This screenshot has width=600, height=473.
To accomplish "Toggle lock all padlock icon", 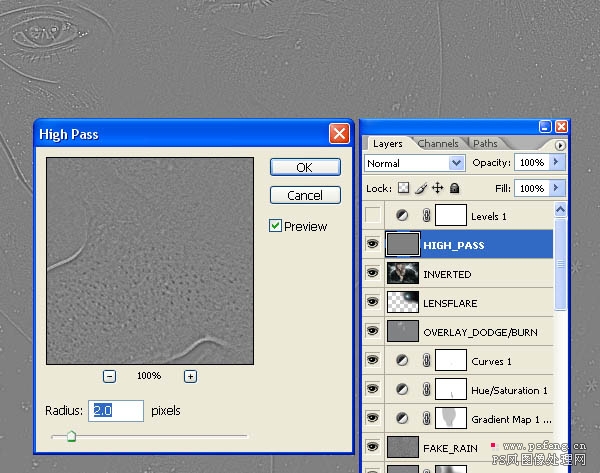I will click(x=454, y=188).
